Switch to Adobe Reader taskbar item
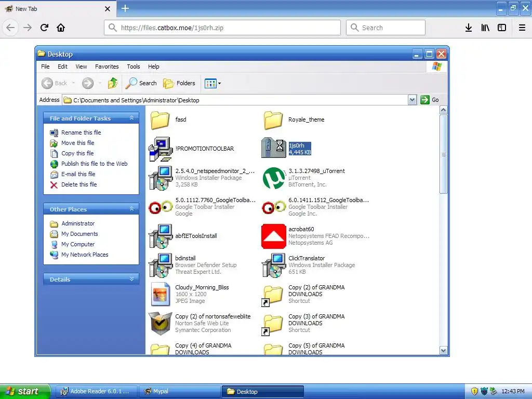The image size is (532, 399). (96, 392)
